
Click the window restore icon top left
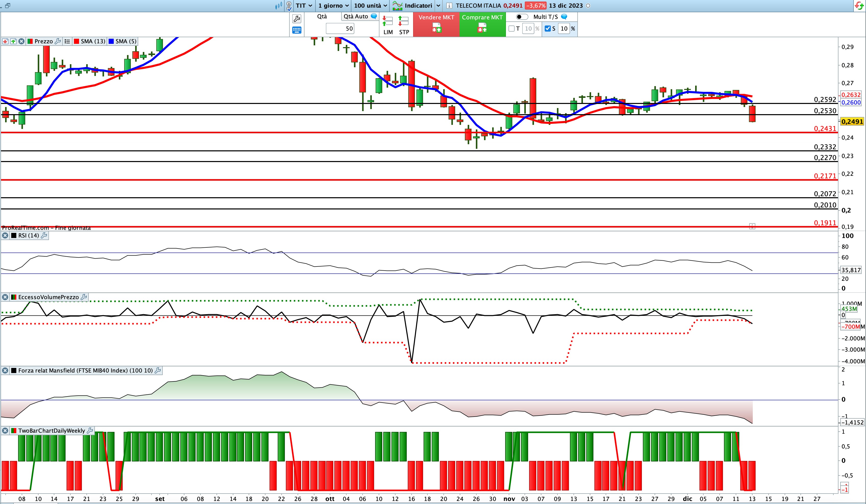click(x=8, y=6)
